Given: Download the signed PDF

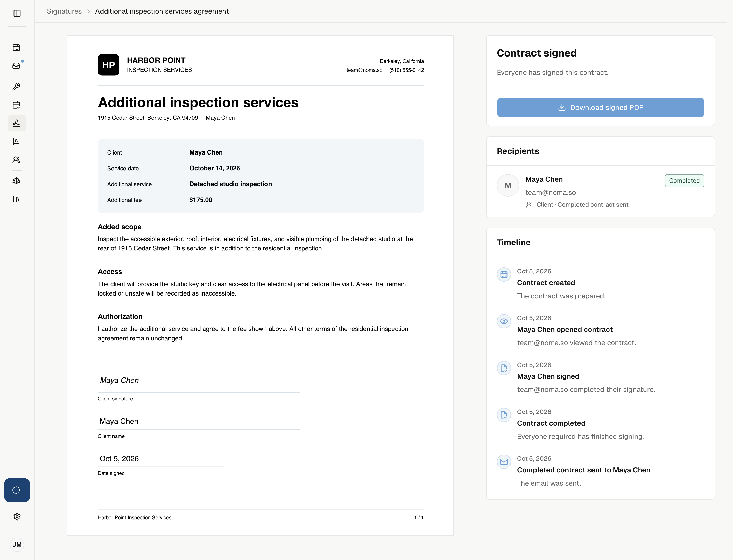Looking at the screenshot, I should pos(600,107).
